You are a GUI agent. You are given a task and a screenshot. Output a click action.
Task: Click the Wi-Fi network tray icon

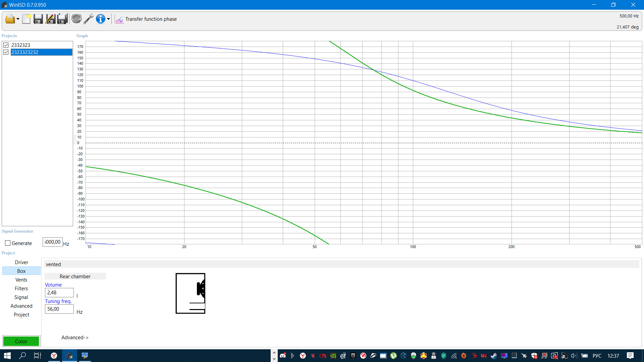454,356
